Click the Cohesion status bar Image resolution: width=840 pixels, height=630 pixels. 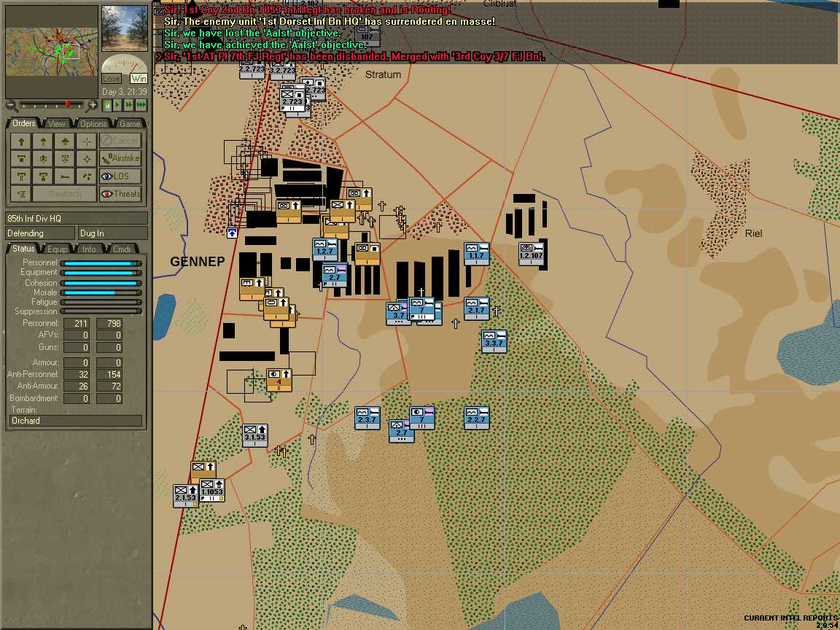coord(101,283)
